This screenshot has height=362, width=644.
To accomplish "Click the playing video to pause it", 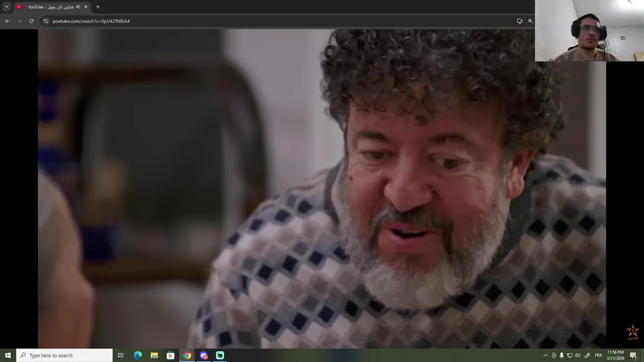I will point(322,189).
